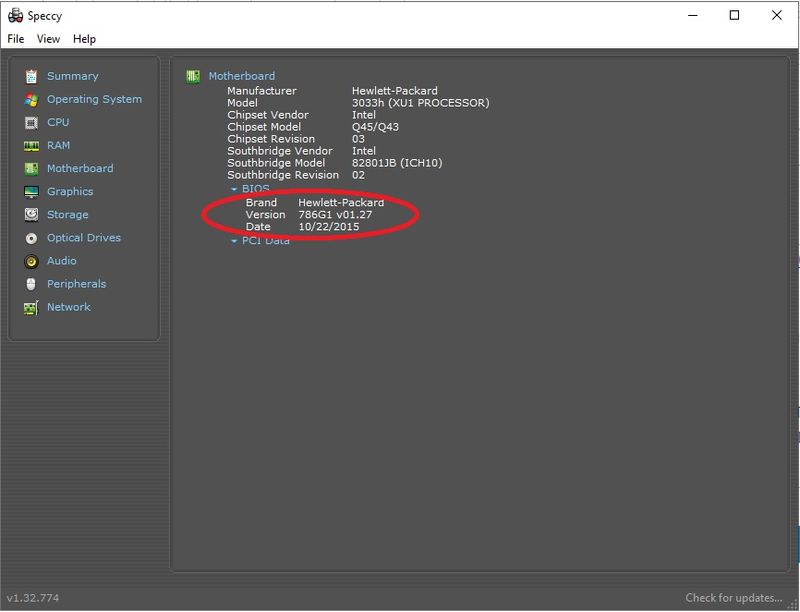Select the Chipset Revision row label
This screenshot has height=612, width=800.
(271, 139)
